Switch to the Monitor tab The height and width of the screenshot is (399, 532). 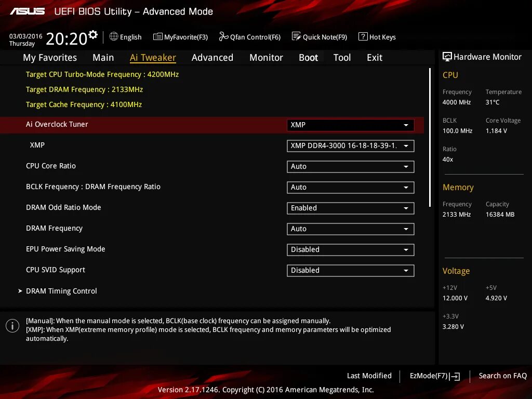click(x=267, y=58)
